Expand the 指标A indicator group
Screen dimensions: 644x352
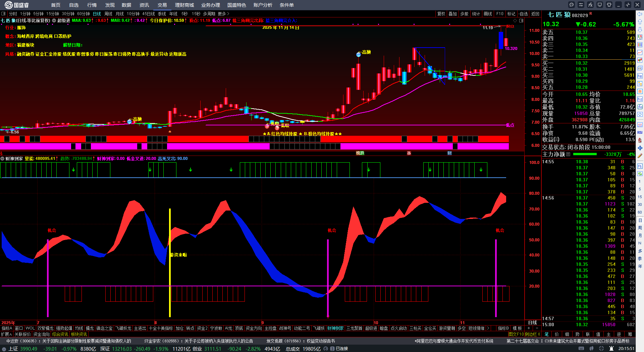point(7,328)
